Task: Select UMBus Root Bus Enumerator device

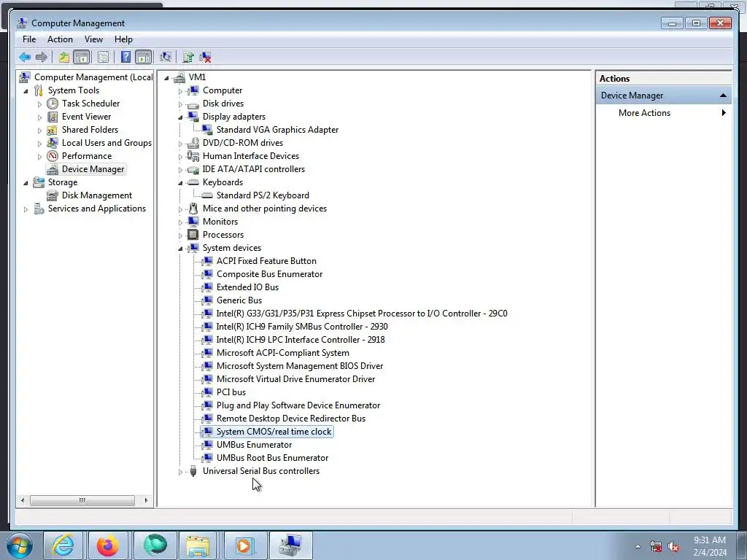Action: click(273, 458)
